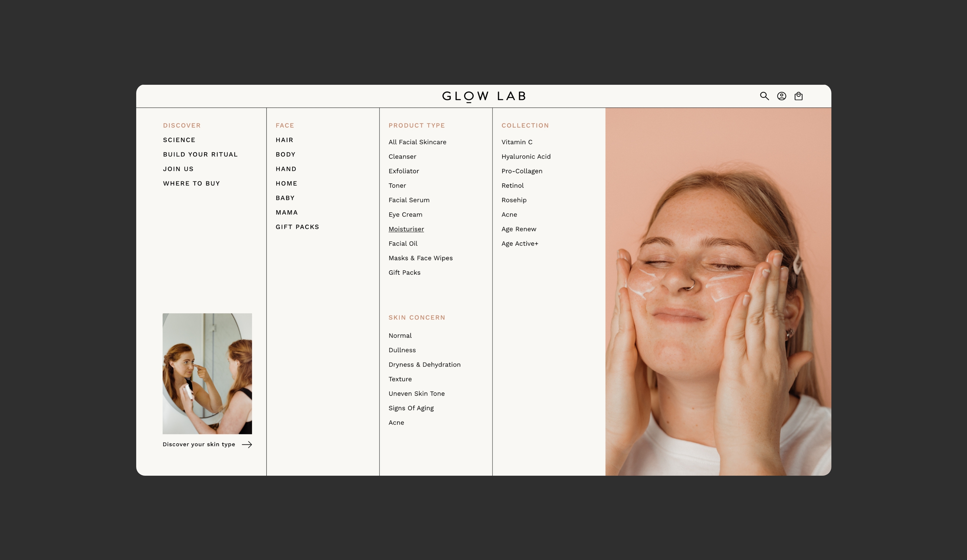Open All Facial Skincare

[417, 142]
